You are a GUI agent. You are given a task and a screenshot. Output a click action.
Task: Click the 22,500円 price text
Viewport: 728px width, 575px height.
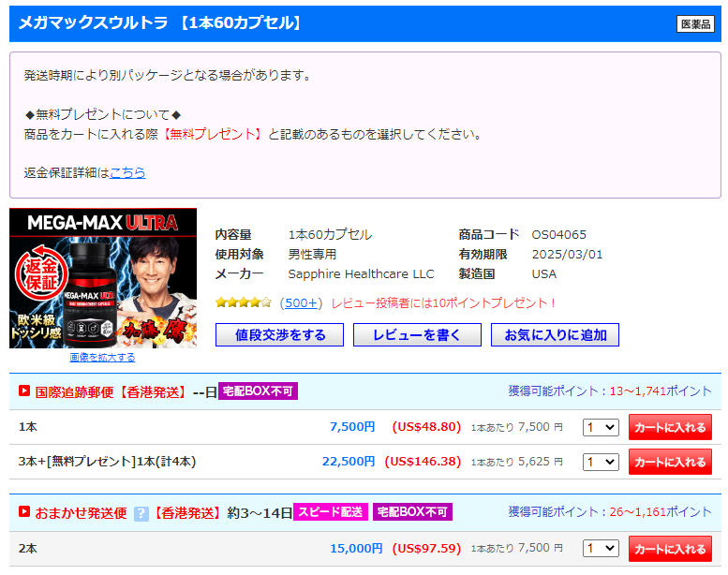pos(349,462)
